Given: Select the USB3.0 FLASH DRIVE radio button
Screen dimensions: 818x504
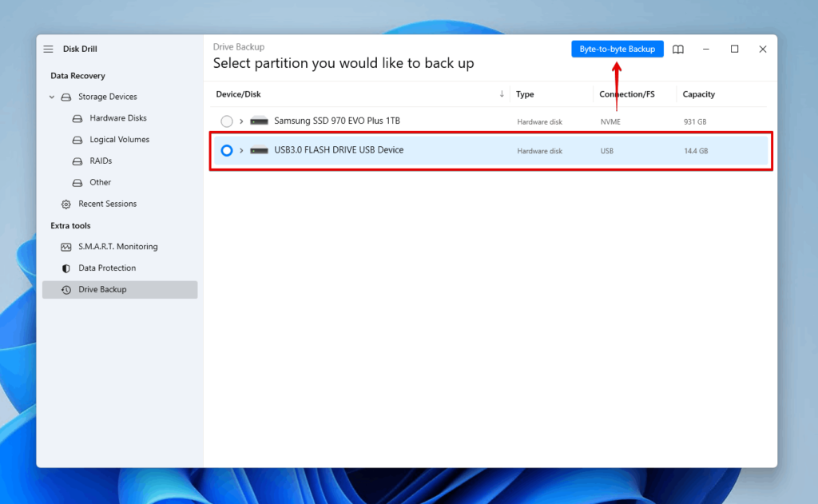Looking at the screenshot, I should pos(227,150).
